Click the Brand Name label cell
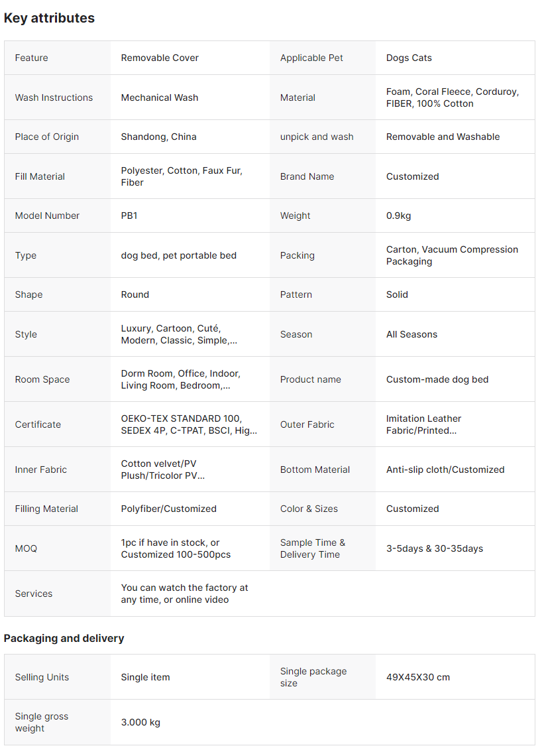 [322, 176]
